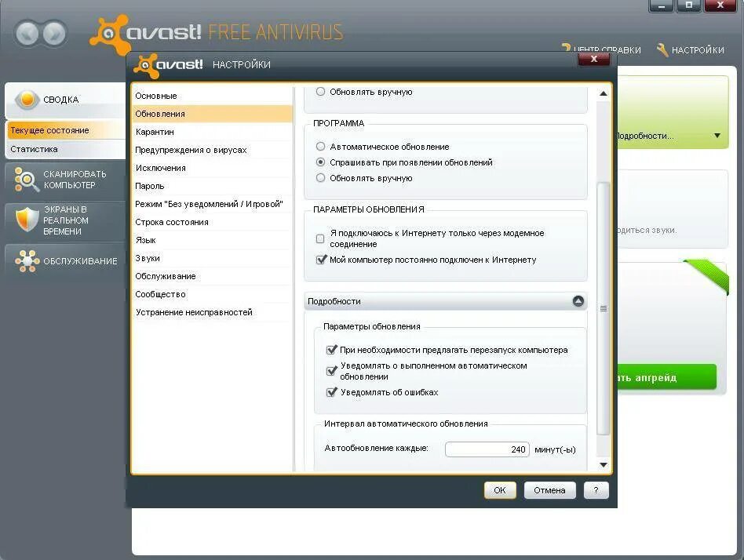
Task: Toggle the предлагать перезапуск компьютера checkbox
Action: click(x=332, y=350)
